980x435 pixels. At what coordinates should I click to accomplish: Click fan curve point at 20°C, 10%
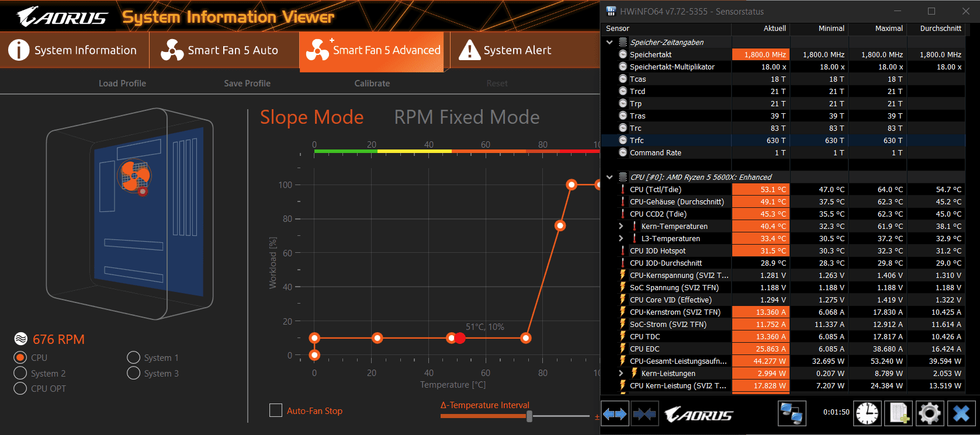tap(378, 338)
